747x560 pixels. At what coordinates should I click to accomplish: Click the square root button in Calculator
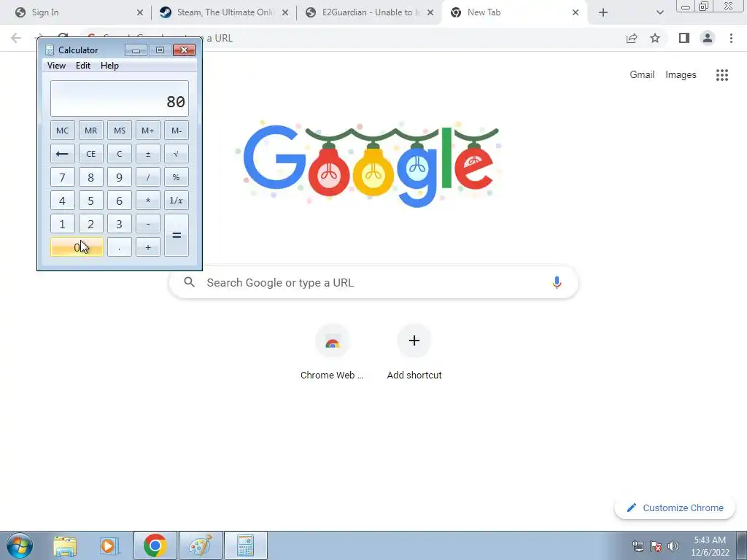click(177, 154)
